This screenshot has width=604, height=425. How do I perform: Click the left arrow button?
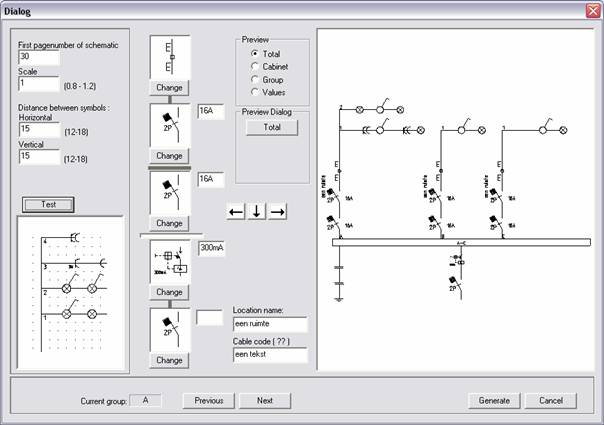(234, 211)
